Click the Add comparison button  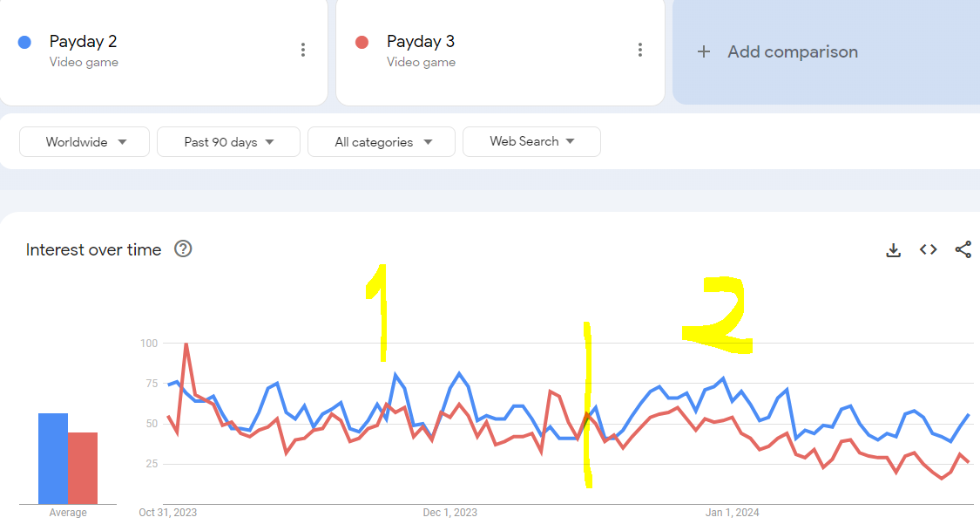pyautogui.click(x=827, y=52)
